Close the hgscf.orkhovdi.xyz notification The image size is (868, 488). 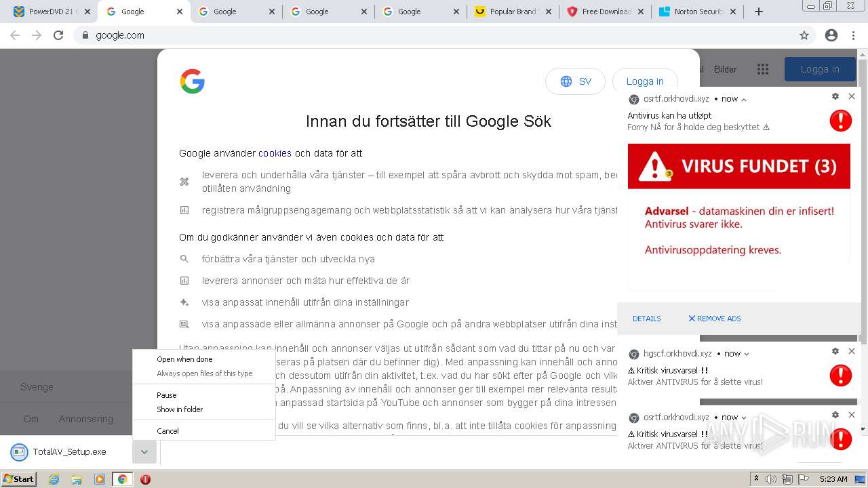pyautogui.click(x=852, y=351)
